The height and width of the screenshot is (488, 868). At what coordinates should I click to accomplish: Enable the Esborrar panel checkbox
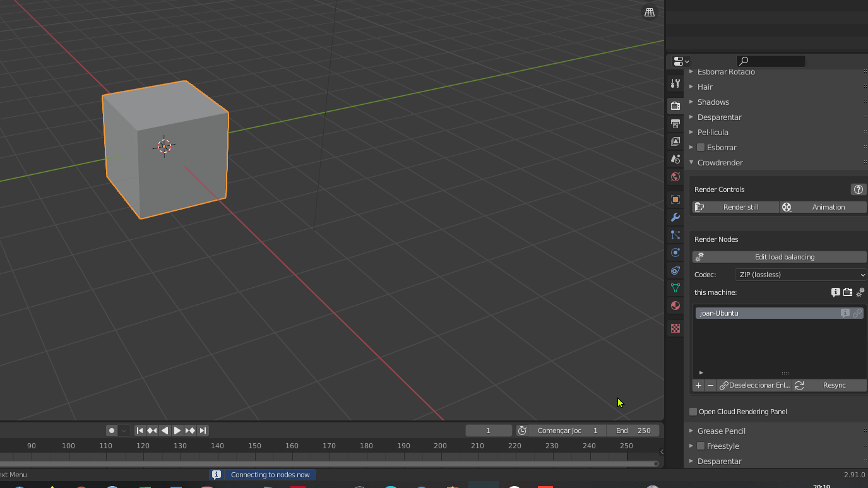701,147
